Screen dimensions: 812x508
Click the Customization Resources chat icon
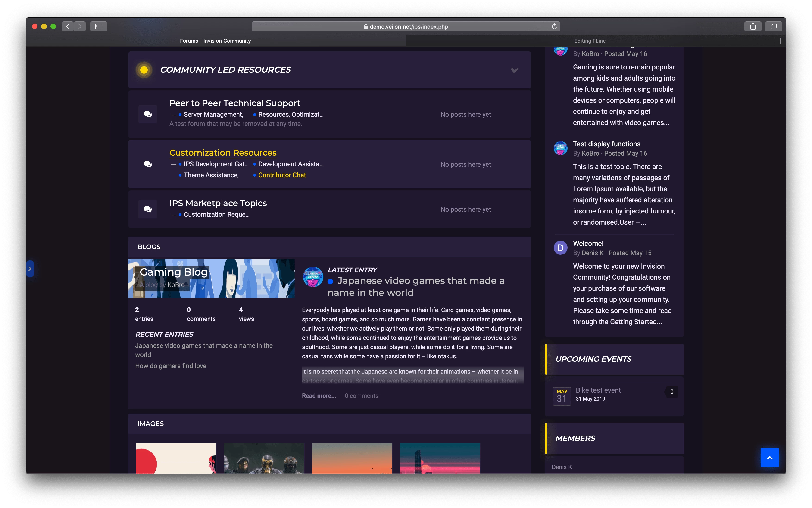[x=147, y=164]
